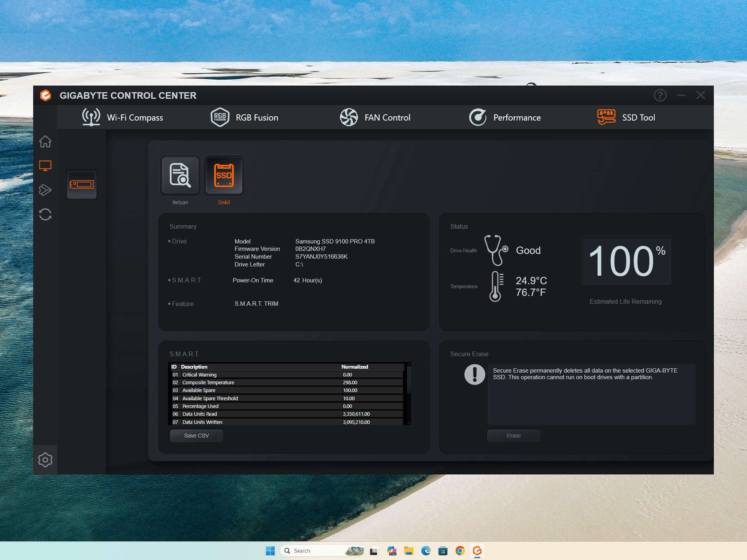
Task: Open Google Chrome from taskbar
Action: 460,551
